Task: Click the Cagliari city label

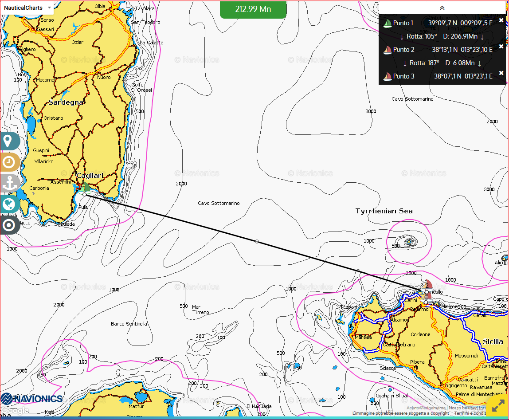Action: click(90, 175)
